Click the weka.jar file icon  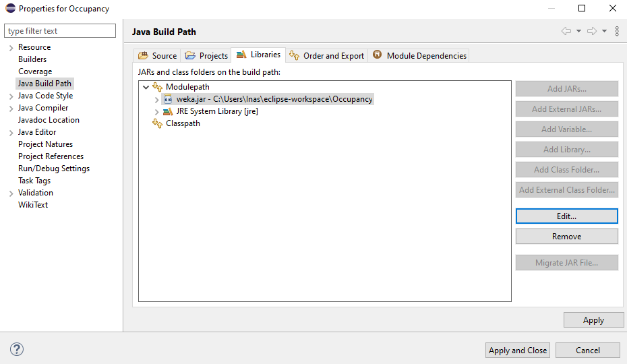168,99
